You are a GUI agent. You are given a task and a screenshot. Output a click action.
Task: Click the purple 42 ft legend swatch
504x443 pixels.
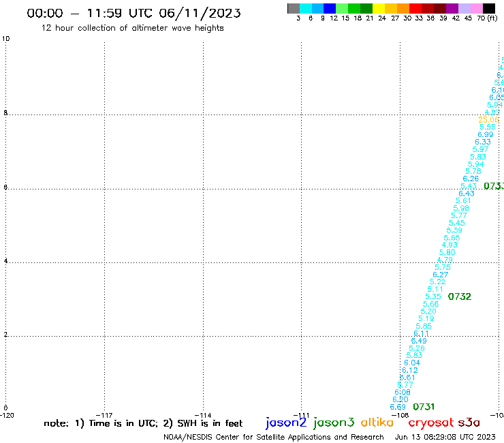tap(452, 8)
